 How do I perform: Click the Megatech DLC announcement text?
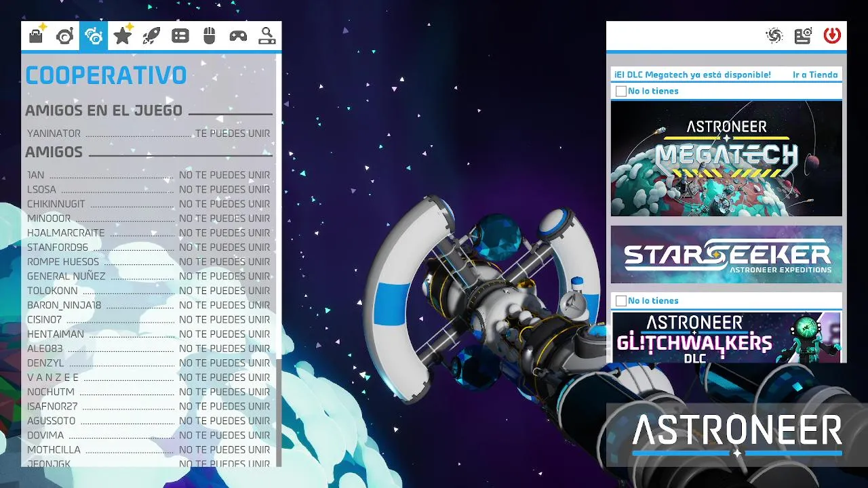[692, 75]
